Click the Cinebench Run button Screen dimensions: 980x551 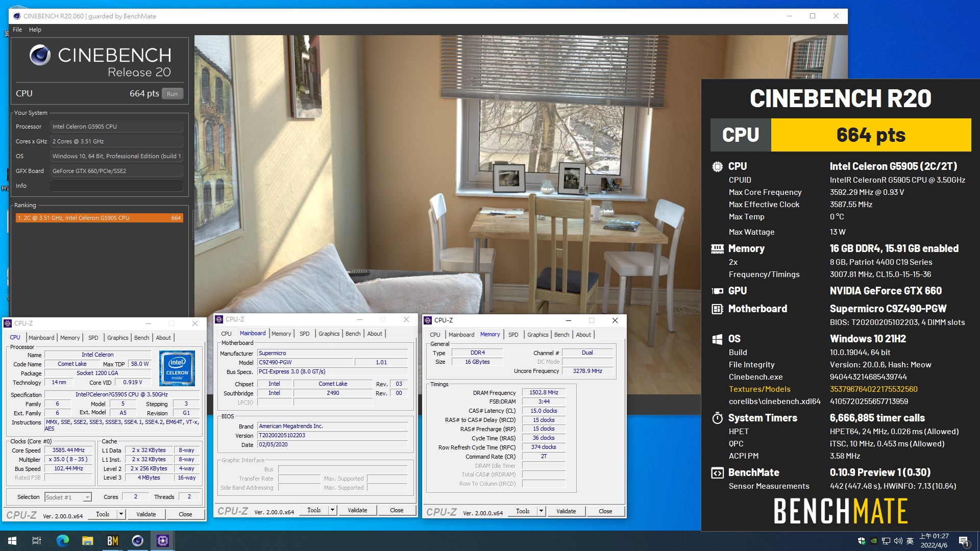coord(173,94)
